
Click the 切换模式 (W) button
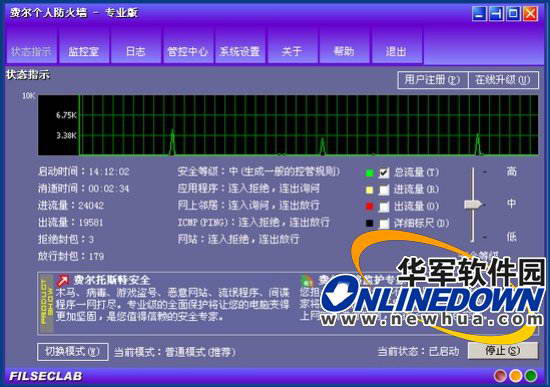click(x=73, y=352)
